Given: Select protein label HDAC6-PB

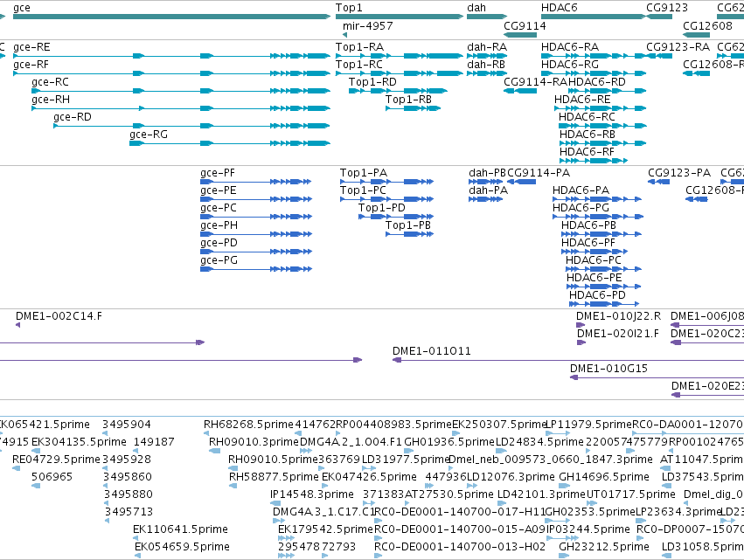Looking at the screenshot, I should [589, 225].
